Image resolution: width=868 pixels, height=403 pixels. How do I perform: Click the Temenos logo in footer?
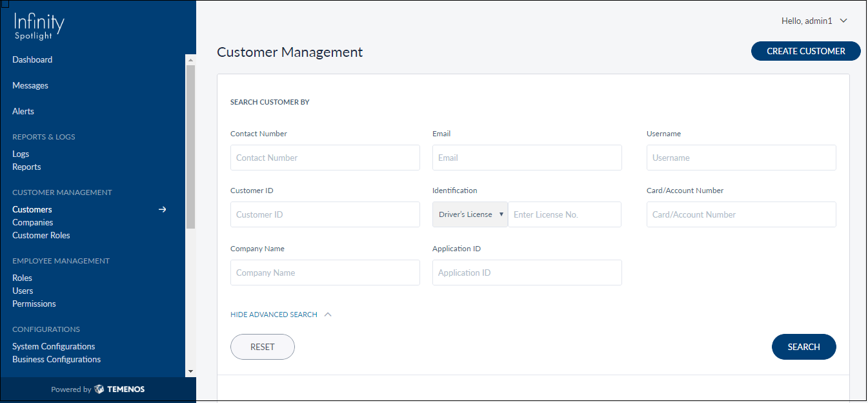(119, 389)
